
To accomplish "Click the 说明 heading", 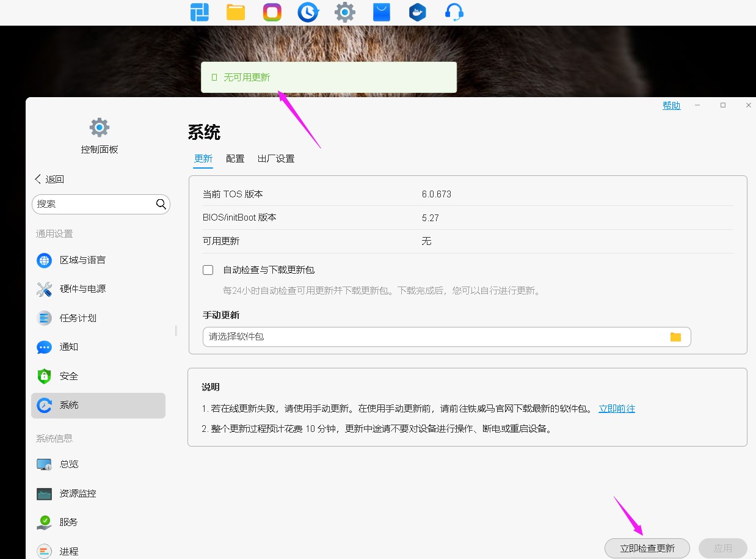I will point(211,387).
